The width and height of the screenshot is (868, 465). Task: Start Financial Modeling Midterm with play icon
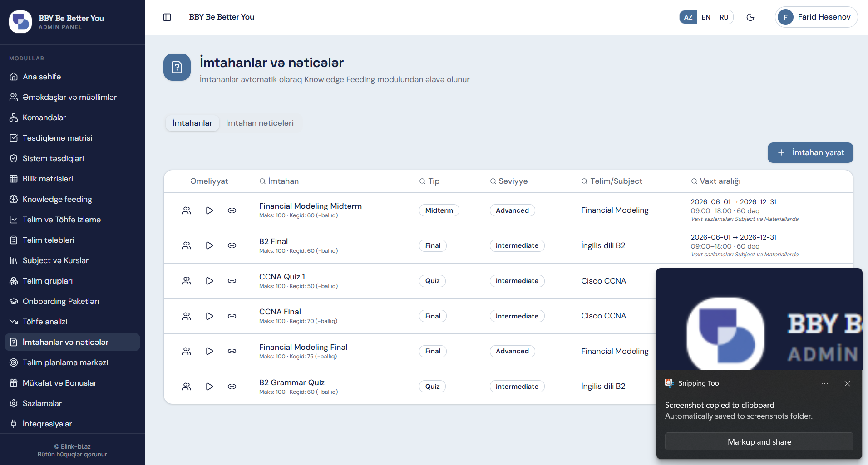pos(209,210)
